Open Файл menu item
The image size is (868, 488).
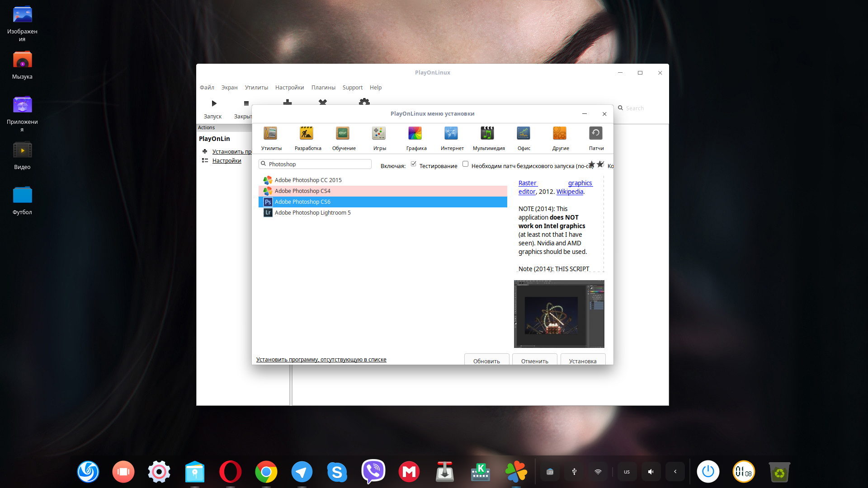point(207,87)
